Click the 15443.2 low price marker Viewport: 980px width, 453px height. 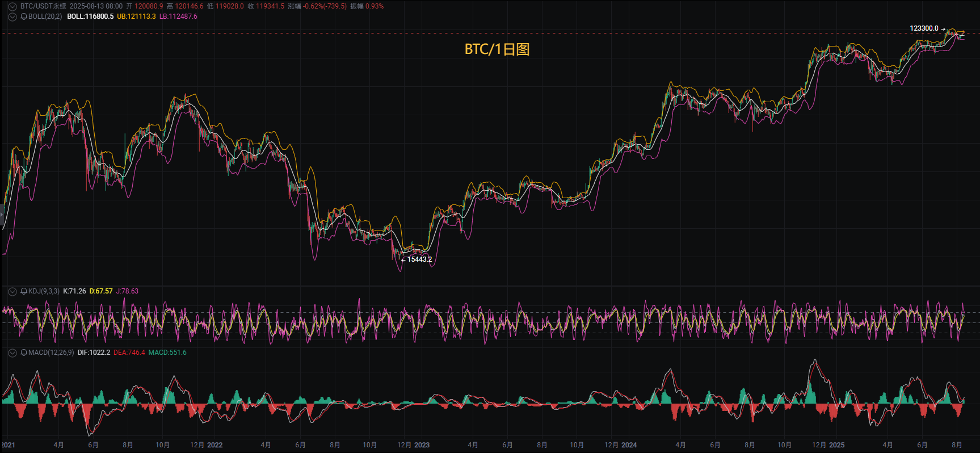(417, 259)
